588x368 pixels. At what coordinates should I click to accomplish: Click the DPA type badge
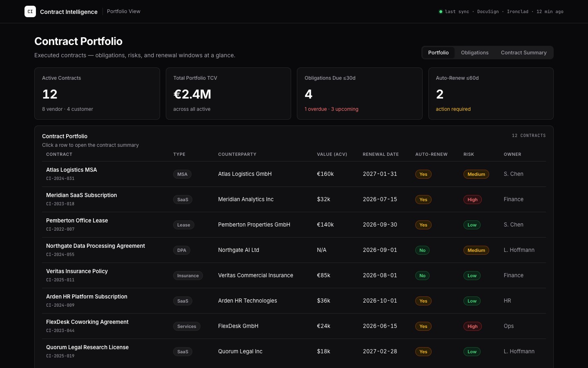[182, 250]
